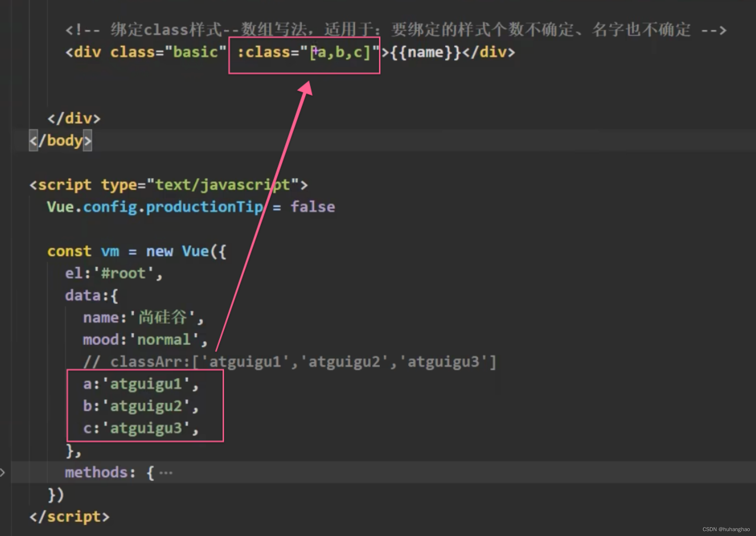Click the mood 'normal' value
Viewport: 756px width, 536px height.
pyautogui.click(x=164, y=340)
